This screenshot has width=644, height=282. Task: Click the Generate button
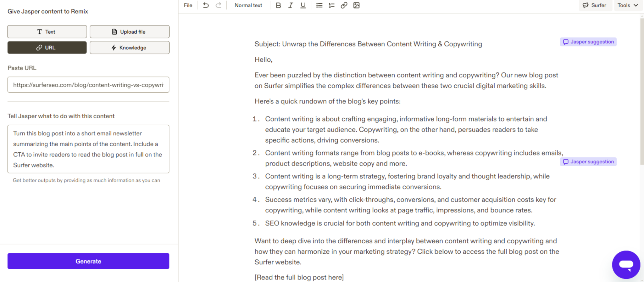(88, 261)
